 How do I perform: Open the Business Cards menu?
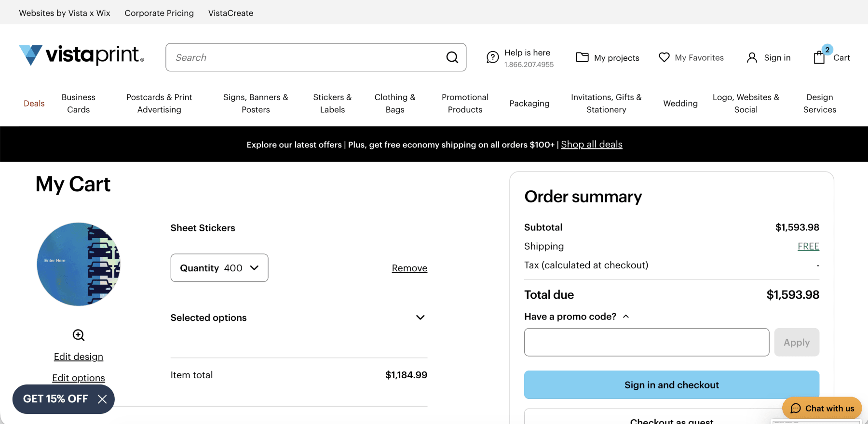pyautogui.click(x=79, y=104)
